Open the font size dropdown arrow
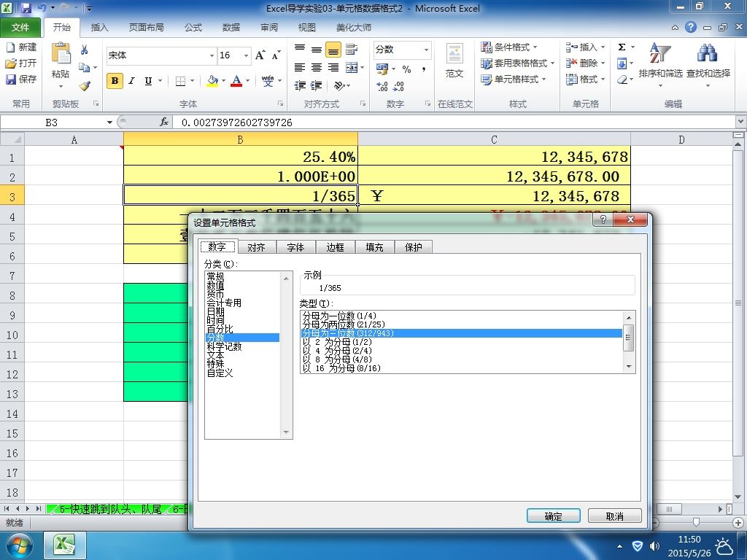This screenshot has height=560, width=747. tap(247, 55)
